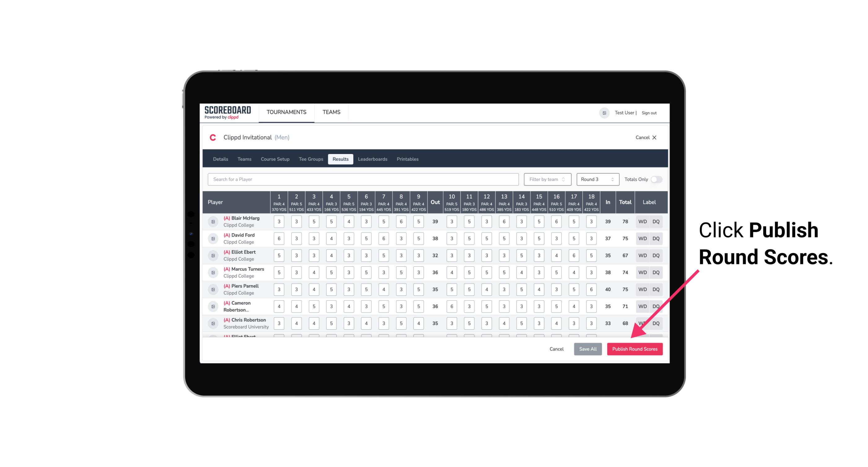Select the Leaderboards tab

pos(372,159)
